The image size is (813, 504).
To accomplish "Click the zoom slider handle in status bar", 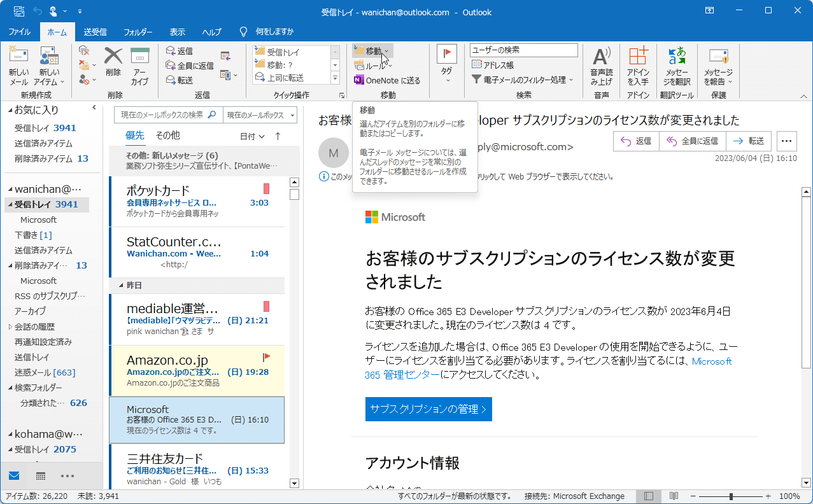I will 731,496.
